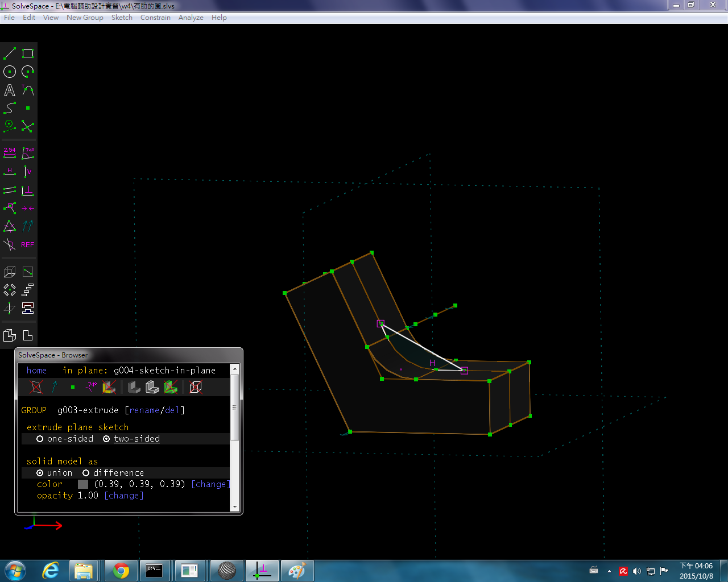The height and width of the screenshot is (582, 728).
Task: Select the tangent arc tool
Action: [x=28, y=90]
